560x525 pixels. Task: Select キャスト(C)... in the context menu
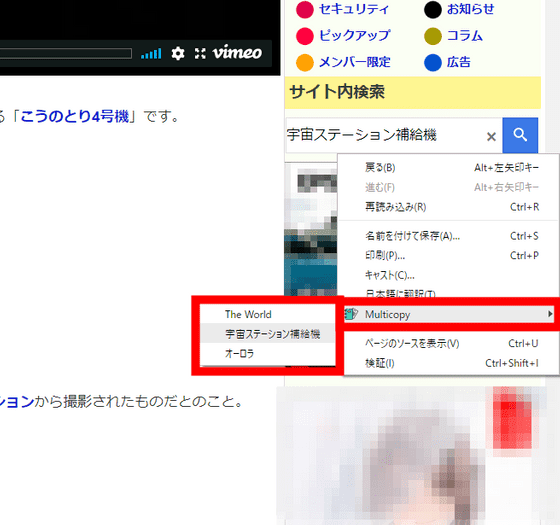point(448,275)
